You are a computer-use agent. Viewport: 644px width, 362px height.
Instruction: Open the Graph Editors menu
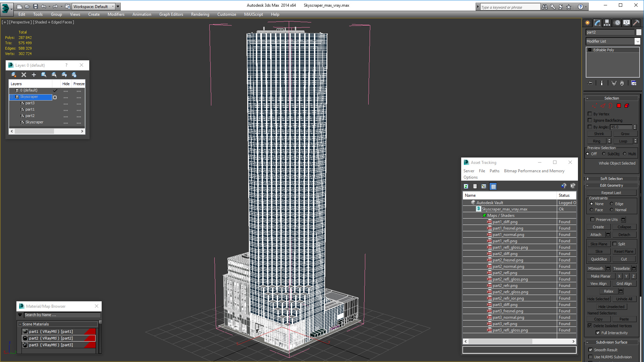tap(171, 14)
